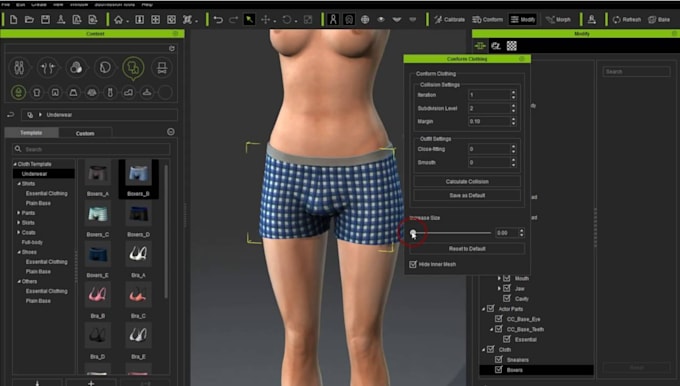Image resolution: width=680 pixels, height=386 pixels.
Task: Toggle the Hide Inner Mesh checkbox
Action: 413,264
